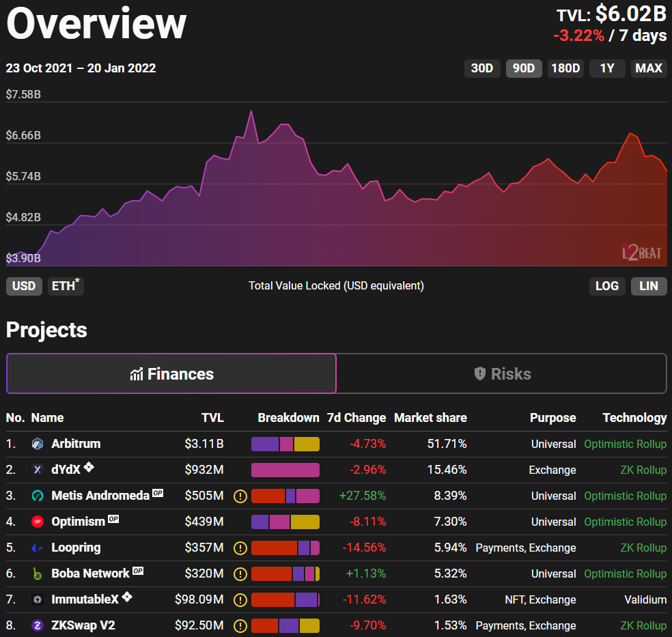Viewport: 672px width, 637px height.
Task: Click the dYdX project logo icon
Action: (x=38, y=470)
